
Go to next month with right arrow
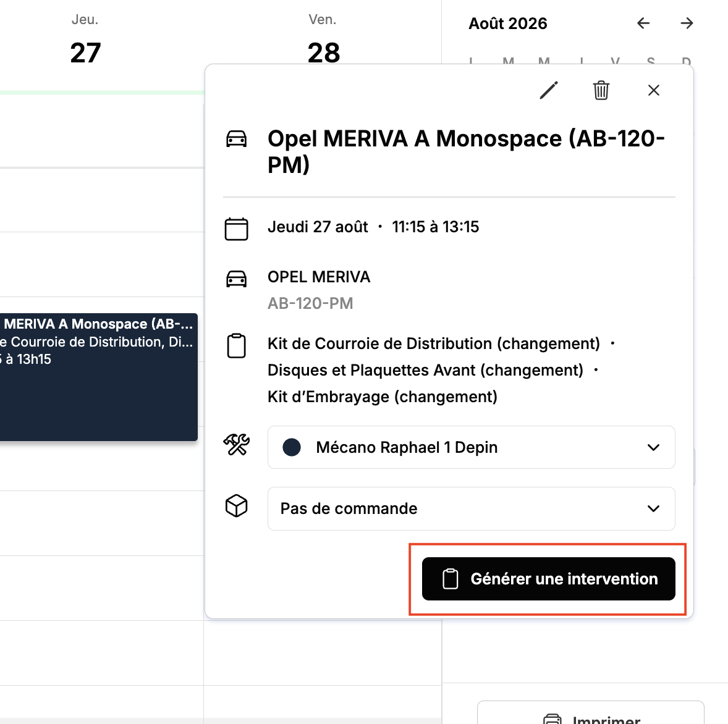pos(687,23)
